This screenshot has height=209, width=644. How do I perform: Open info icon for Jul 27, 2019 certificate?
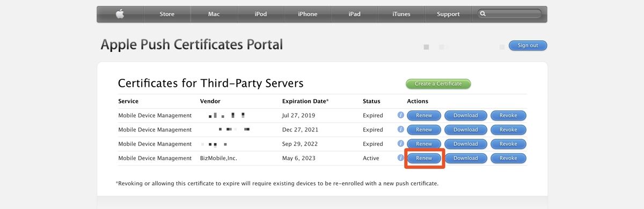coord(400,115)
